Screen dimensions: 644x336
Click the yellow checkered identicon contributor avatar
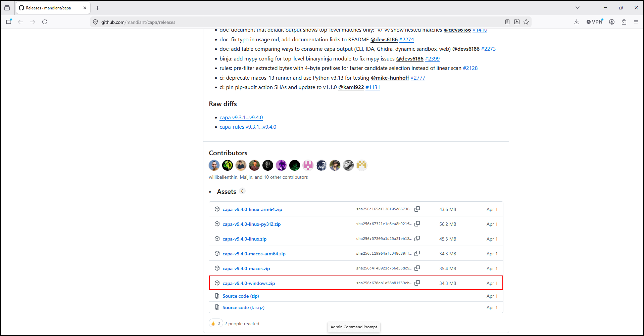(362, 165)
